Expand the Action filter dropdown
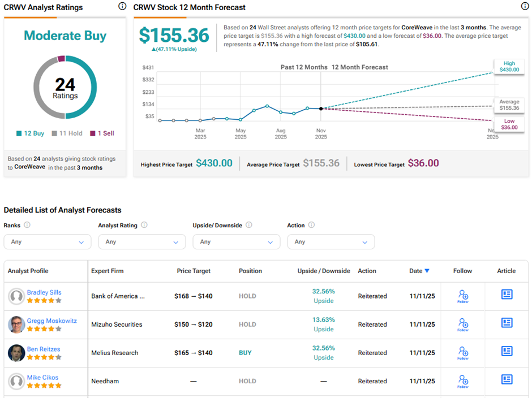The image size is (532, 398). (x=331, y=241)
